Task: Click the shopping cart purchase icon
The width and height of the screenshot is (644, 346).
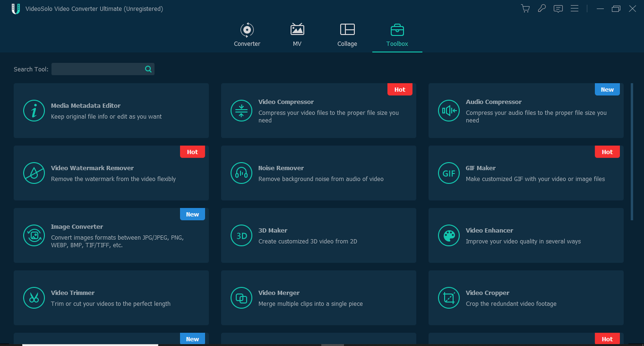Action: pos(526,9)
